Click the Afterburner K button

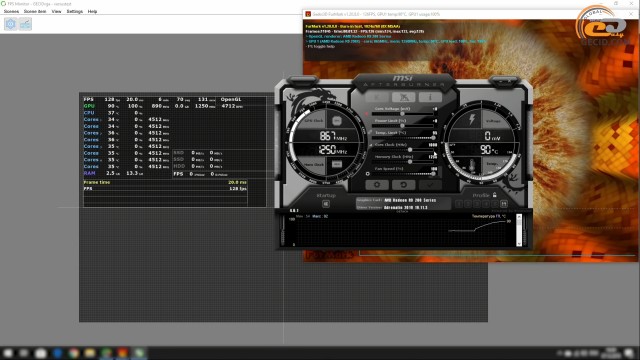click(x=376, y=97)
